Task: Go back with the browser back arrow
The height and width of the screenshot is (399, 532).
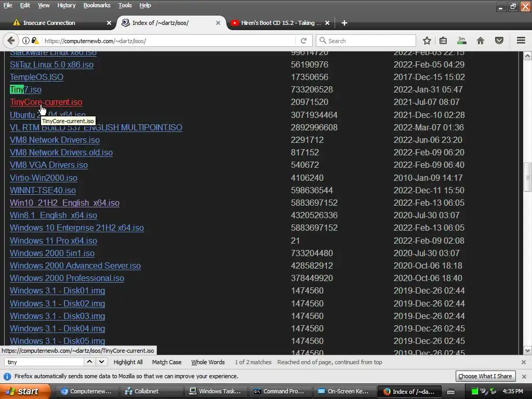Action: coord(11,41)
